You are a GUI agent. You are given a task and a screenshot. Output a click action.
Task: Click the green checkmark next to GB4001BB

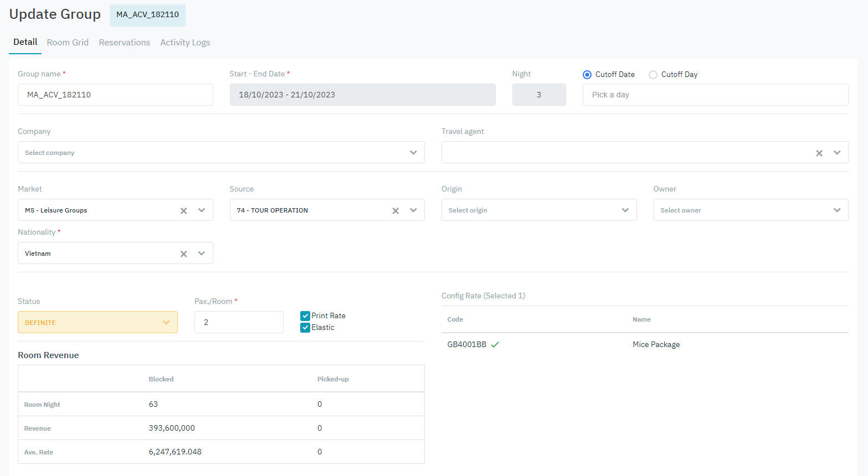point(495,345)
